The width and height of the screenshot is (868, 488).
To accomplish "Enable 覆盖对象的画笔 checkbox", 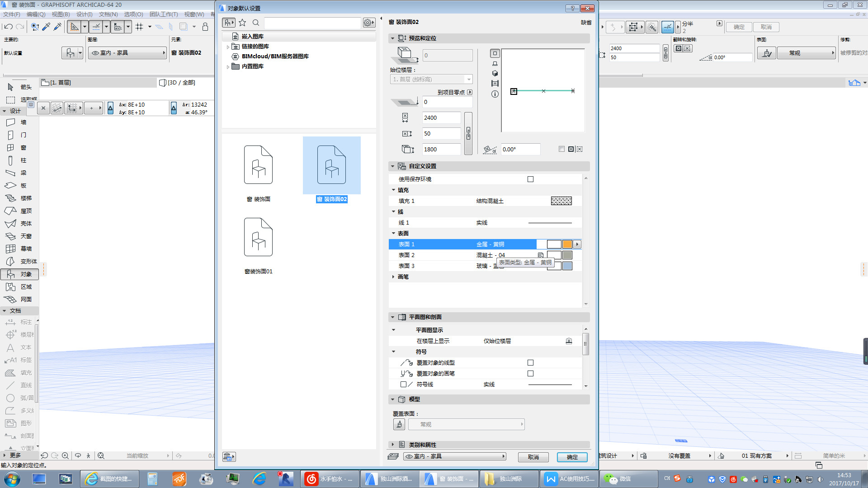I will click(530, 374).
